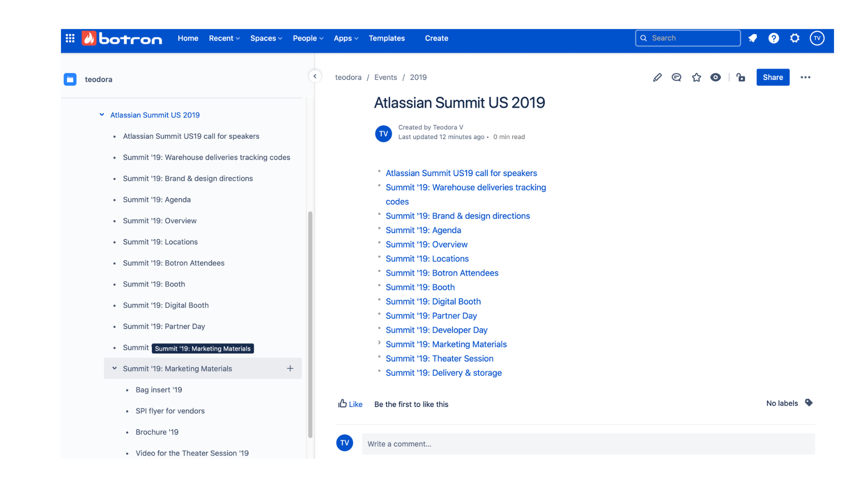Open Video for the Theater Session '19
This screenshot has height=488, width=868.
click(192, 453)
